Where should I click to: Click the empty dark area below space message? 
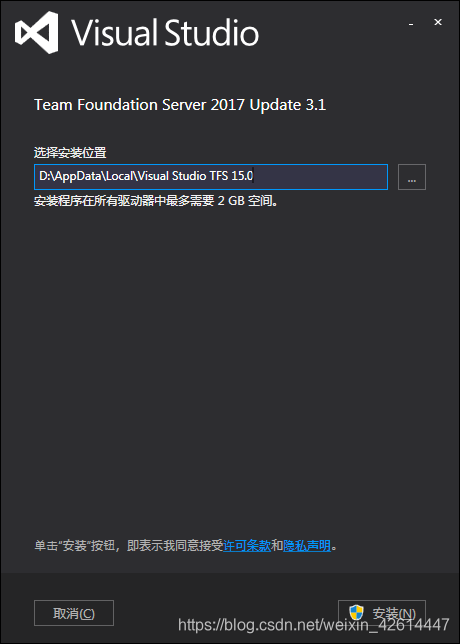tap(230, 361)
